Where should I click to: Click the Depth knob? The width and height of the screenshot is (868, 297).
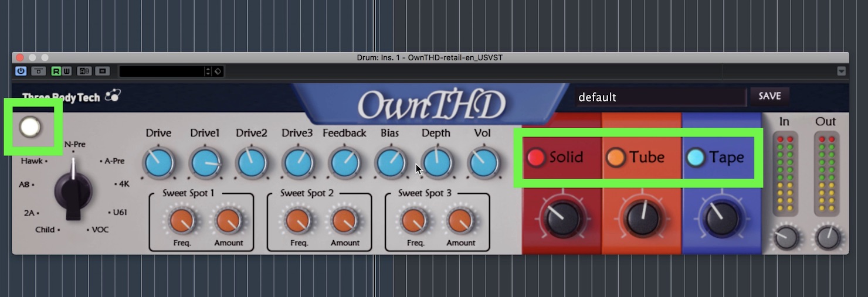[x=438, y=163]
